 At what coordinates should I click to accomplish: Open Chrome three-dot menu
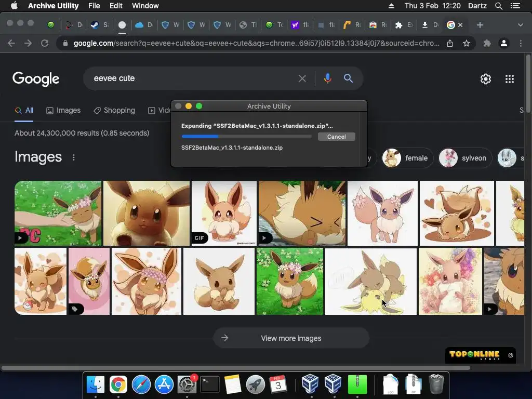(x=521, y=43)
